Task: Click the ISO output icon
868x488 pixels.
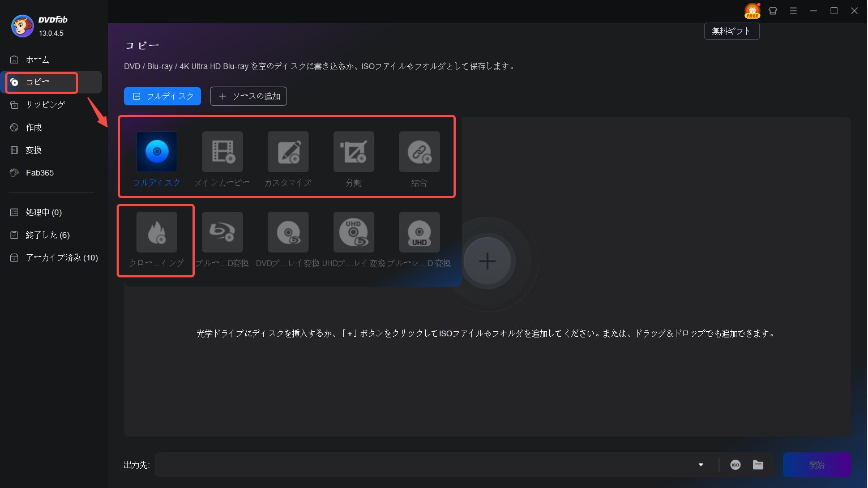Action: pos(736,465)
